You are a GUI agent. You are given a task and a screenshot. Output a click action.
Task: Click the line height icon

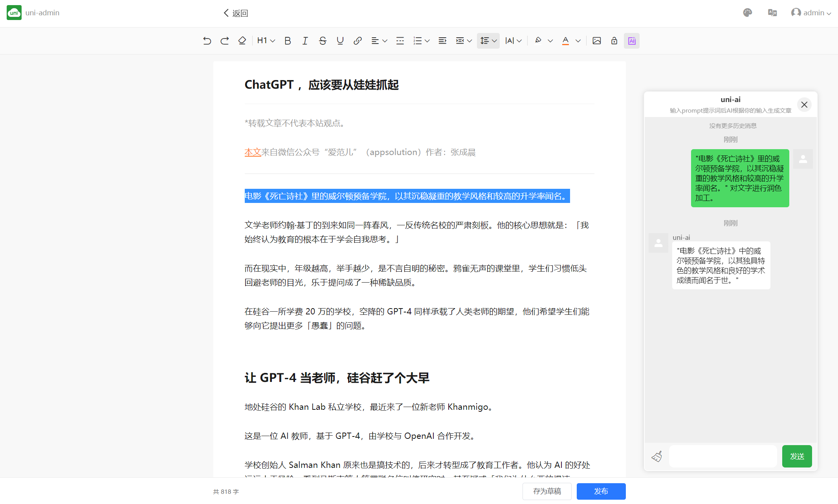tap(485, 41)
